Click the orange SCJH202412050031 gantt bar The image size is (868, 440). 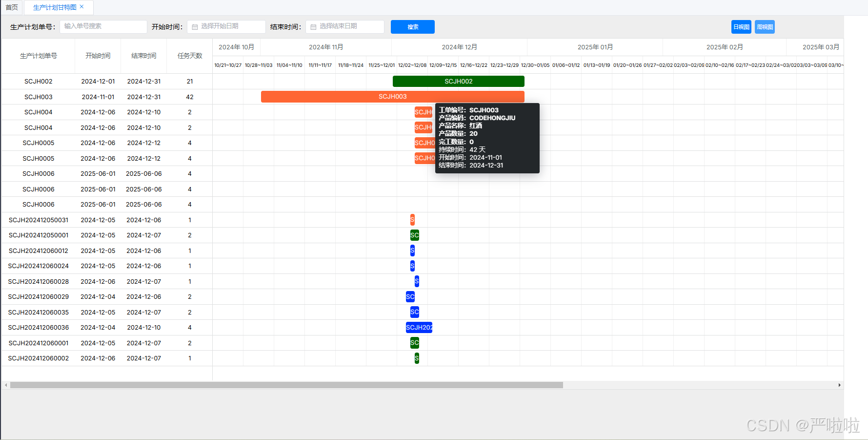tap(412, 220)
